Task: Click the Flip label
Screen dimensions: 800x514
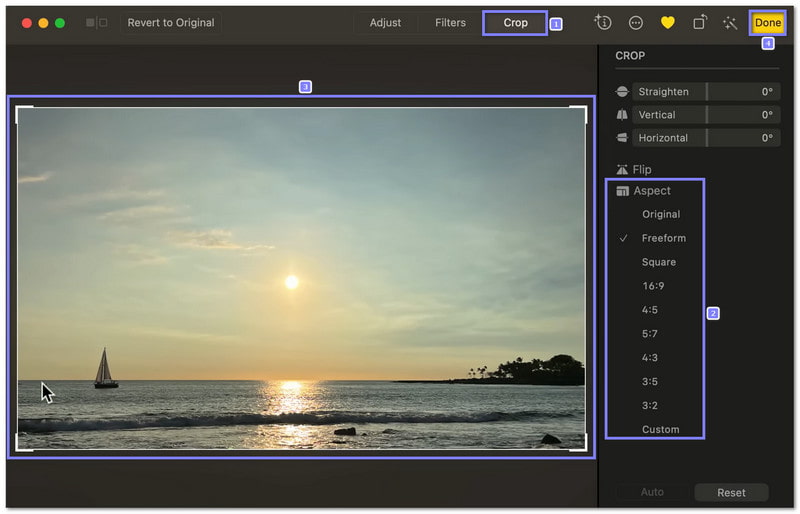Action: (642, 169)
